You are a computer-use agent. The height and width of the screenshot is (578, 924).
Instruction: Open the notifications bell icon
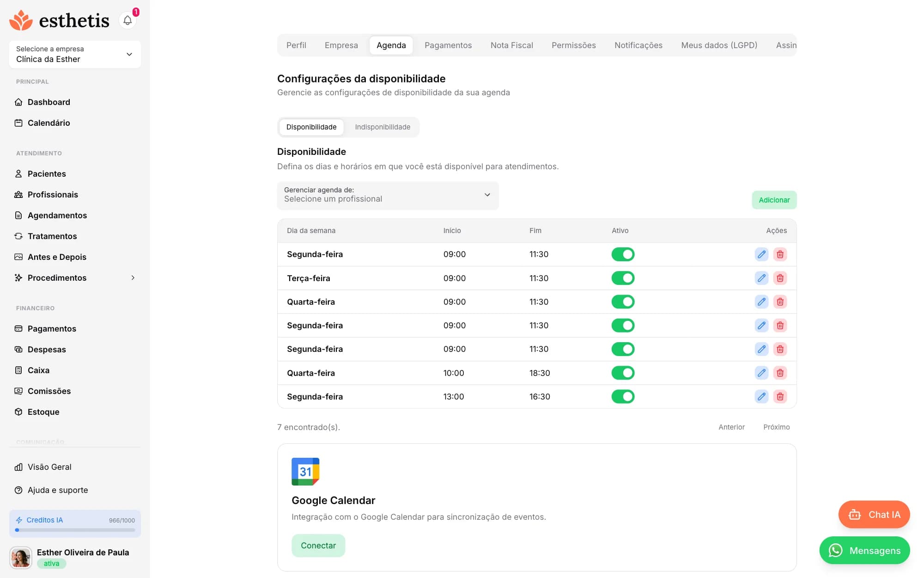click(128, 20)
